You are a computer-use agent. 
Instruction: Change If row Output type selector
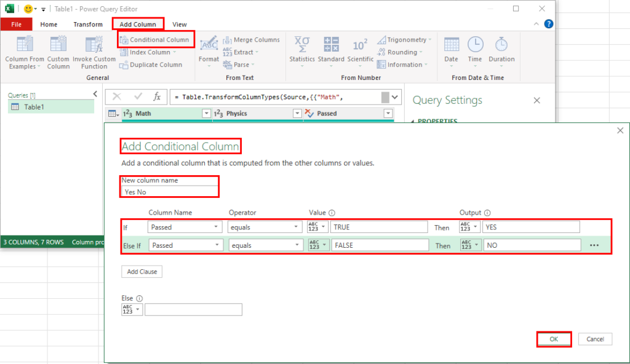(469, 228)
